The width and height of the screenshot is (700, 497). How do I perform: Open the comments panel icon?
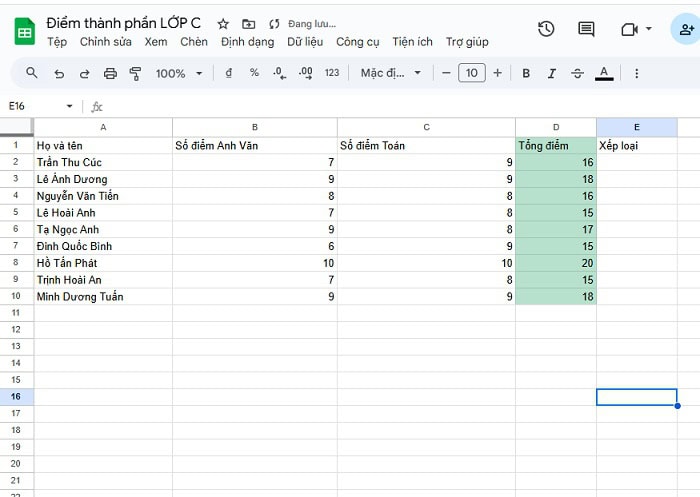point(586,29)
